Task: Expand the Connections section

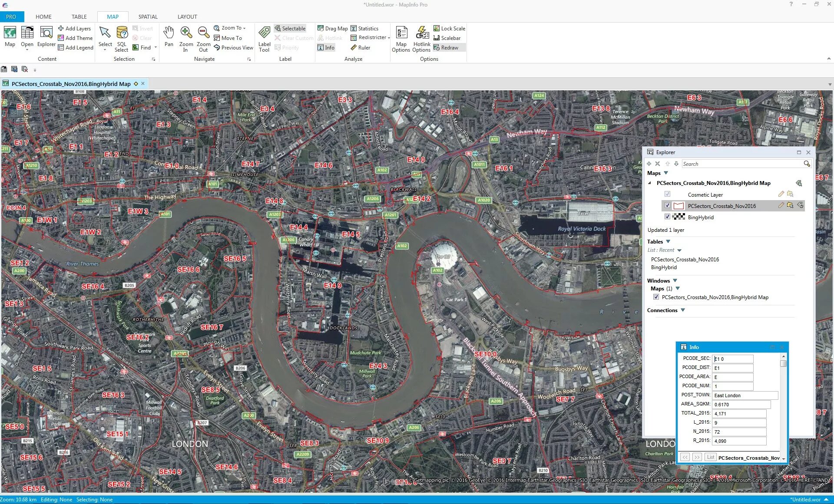Action: click(683, 310)
